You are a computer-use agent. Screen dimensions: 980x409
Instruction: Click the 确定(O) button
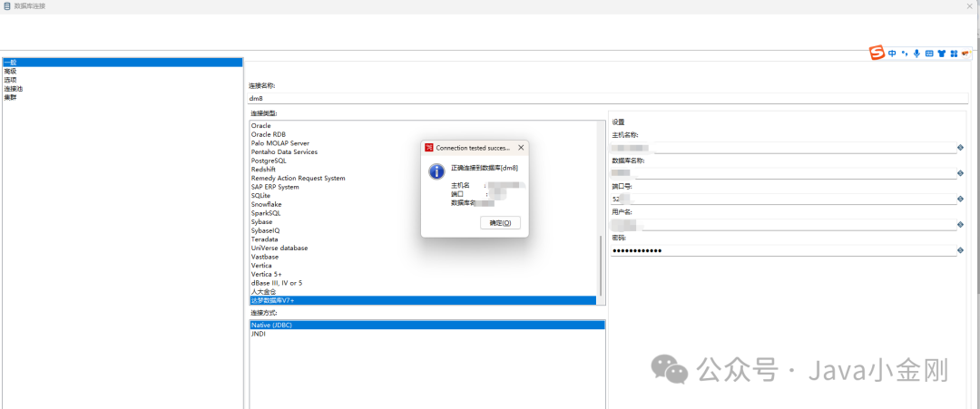coord(501,223)
